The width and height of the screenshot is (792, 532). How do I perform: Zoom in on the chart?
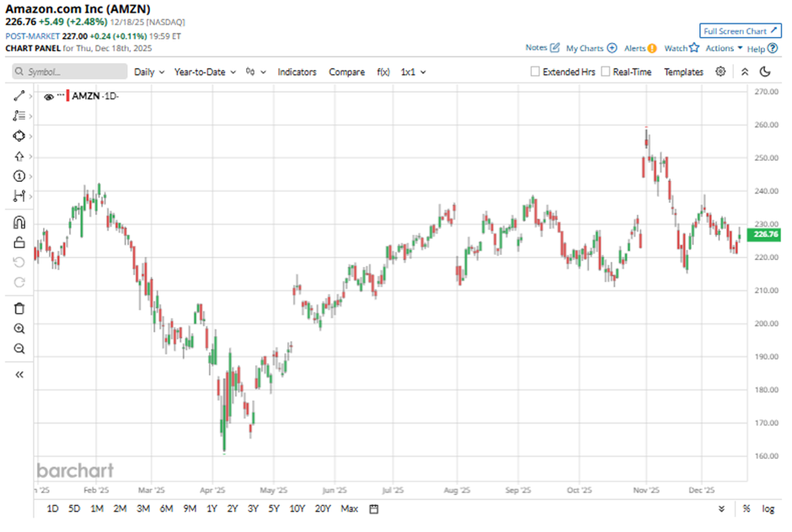point(19,329)
